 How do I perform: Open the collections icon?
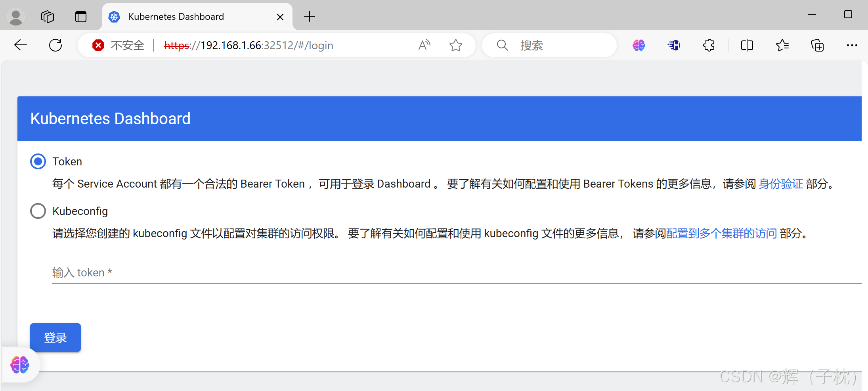[817, 45]
